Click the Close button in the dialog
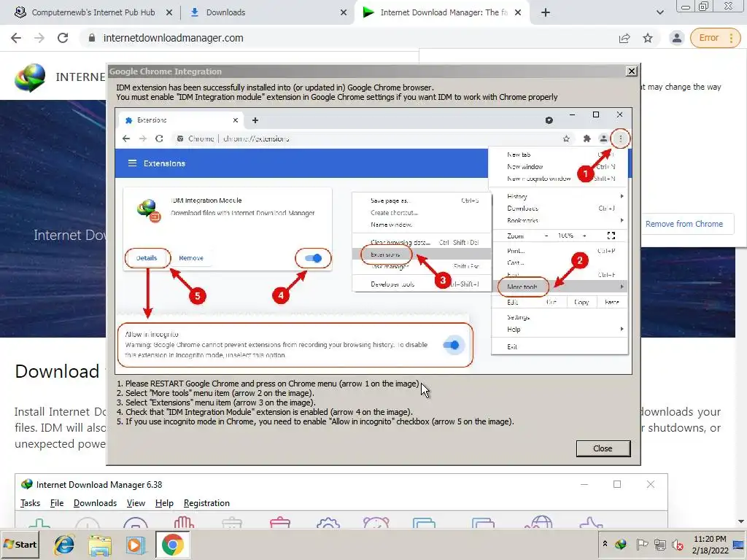The height and width of the screenshot is (560, 747). [603, 448]
